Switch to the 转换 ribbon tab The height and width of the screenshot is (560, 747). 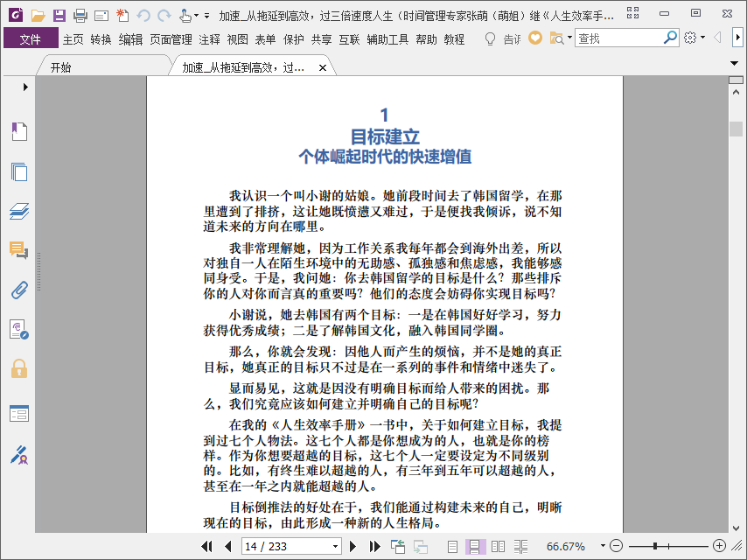(101, 39)
